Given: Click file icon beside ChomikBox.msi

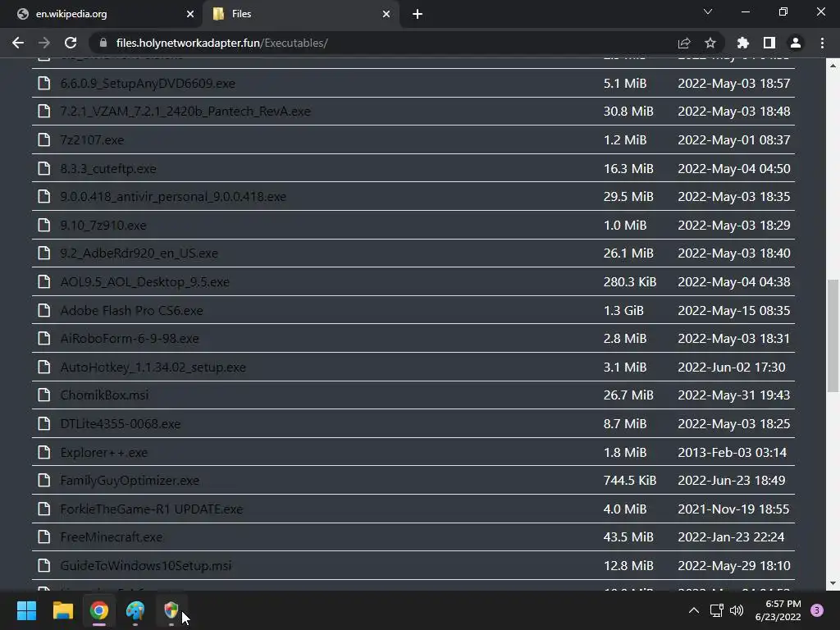Looking at the screenshot, I should click(44, 395).
